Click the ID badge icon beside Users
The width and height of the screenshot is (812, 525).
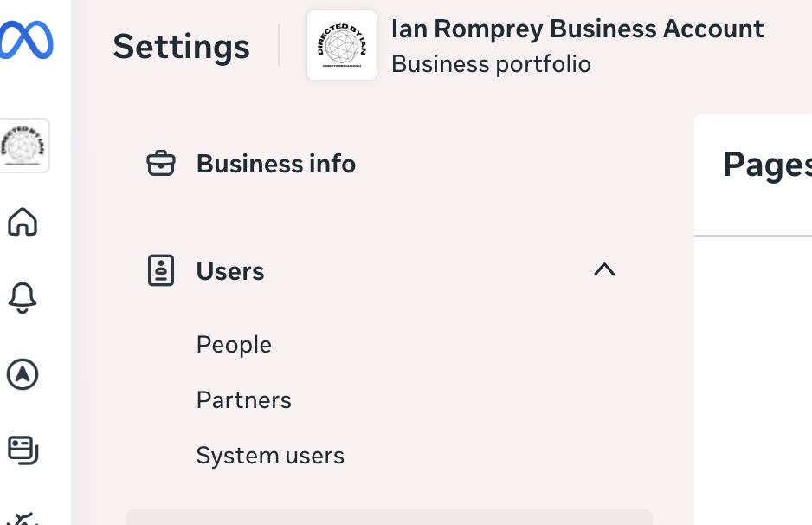coord(161,270)
